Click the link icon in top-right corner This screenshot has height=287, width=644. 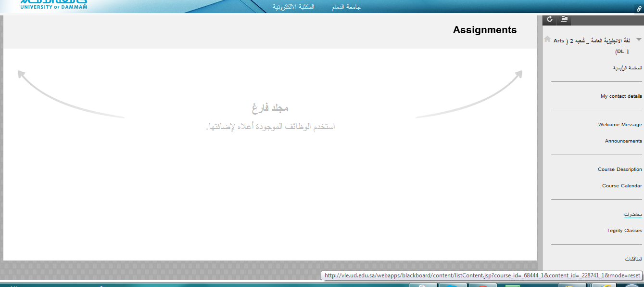[x=638, y=9]
